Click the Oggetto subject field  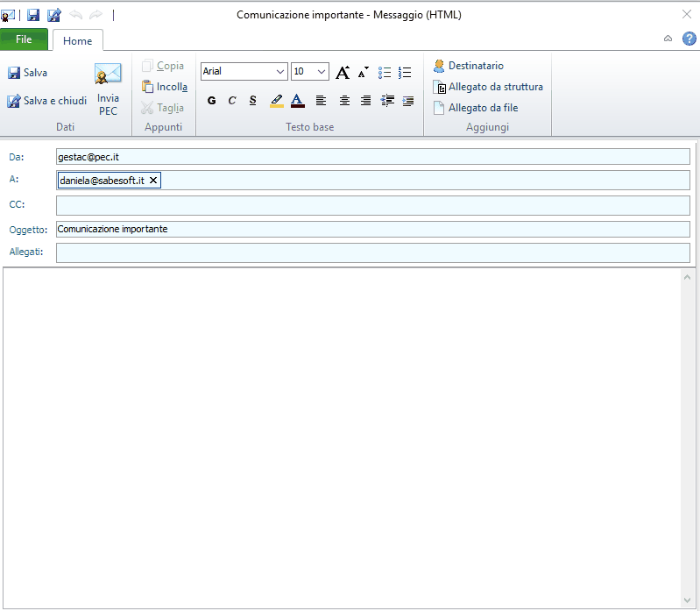pyautogui.click(x=372, y=229)
